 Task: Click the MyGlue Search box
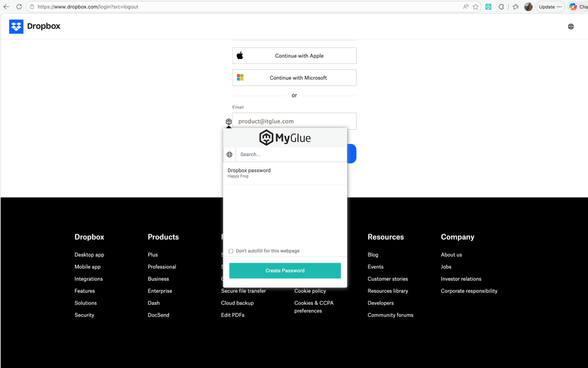click(291, 155)
